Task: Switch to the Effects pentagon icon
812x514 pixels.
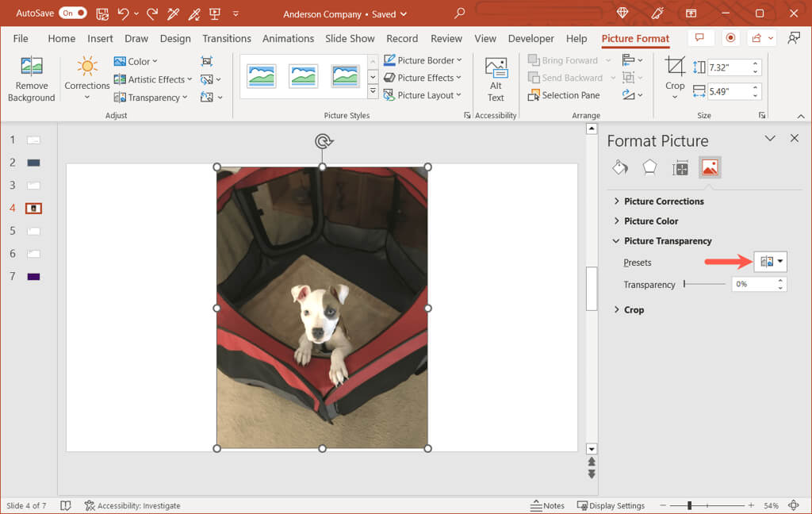Action: pos(649,167)
